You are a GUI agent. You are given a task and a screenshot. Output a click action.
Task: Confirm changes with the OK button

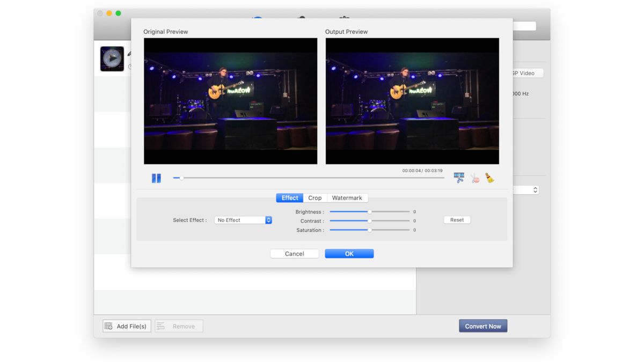click(x=349, y=253)
